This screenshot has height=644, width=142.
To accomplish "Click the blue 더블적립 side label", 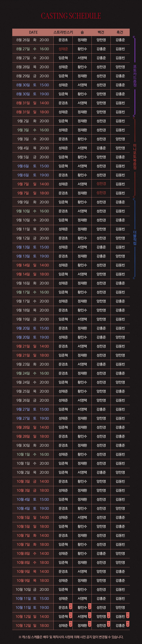I will point(135,238).
